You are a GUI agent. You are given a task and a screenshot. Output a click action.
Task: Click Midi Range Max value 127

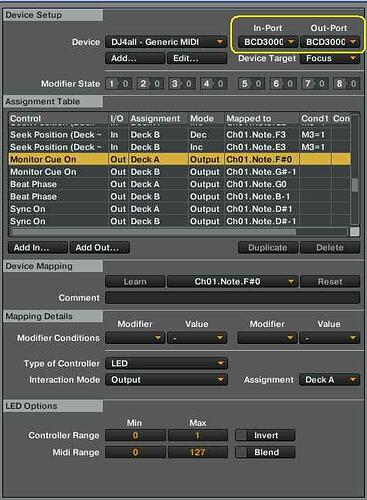coord(197,452)
